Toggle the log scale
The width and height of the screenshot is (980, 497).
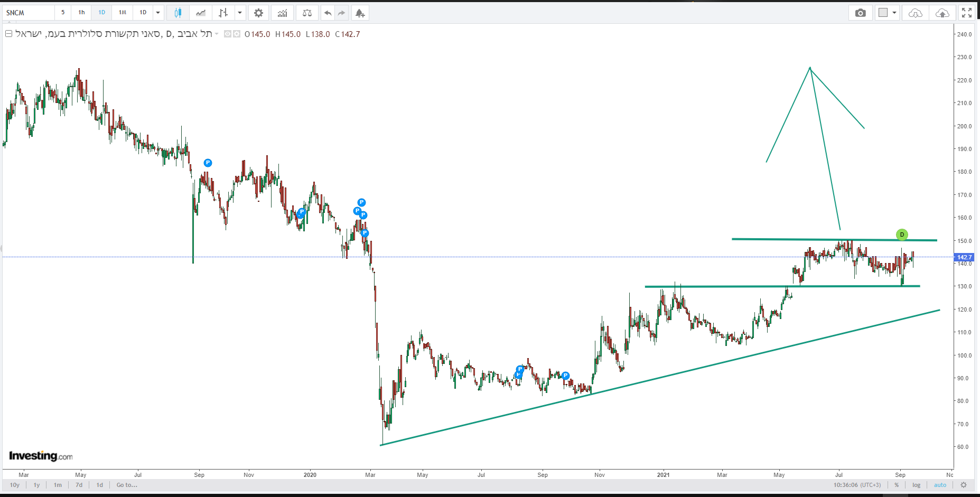pyautogui.click(x=916, y=485)
